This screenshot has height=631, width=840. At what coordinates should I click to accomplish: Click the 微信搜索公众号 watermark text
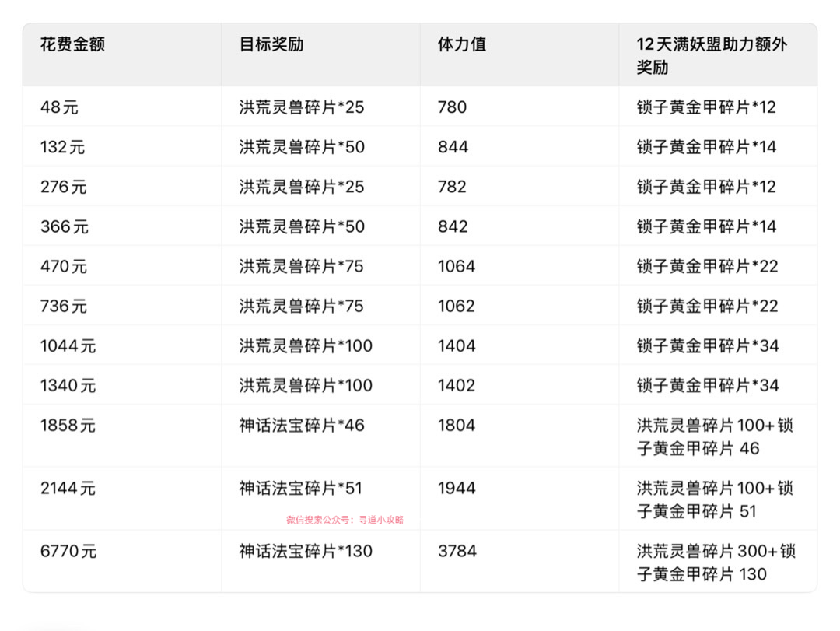click(345, 520)
